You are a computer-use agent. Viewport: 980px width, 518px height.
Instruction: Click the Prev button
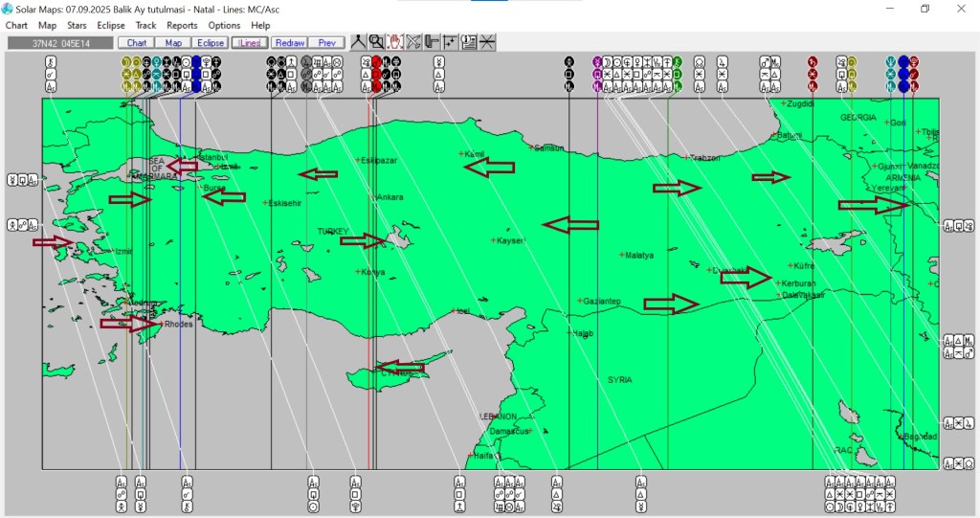326,43
